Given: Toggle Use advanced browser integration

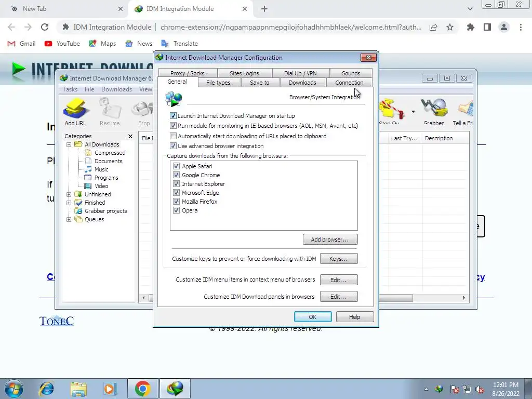Looking at the screenshot, I should [173, 146].
